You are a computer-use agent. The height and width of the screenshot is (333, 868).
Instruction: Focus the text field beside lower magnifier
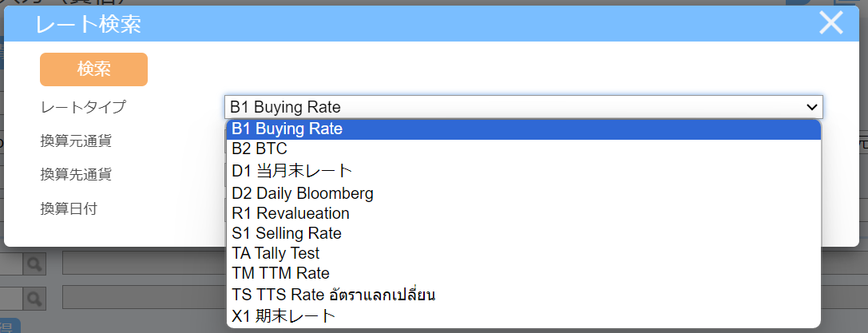tap(144, 298)
